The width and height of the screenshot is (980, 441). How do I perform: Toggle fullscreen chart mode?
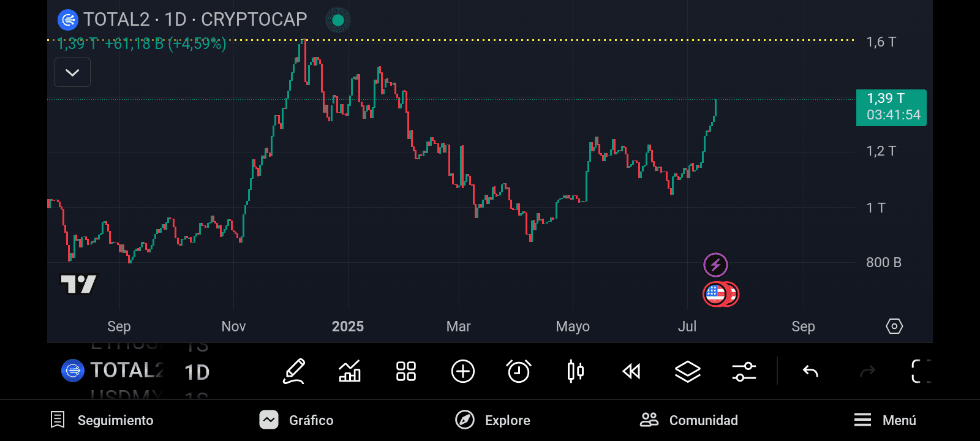coord(921,371)
